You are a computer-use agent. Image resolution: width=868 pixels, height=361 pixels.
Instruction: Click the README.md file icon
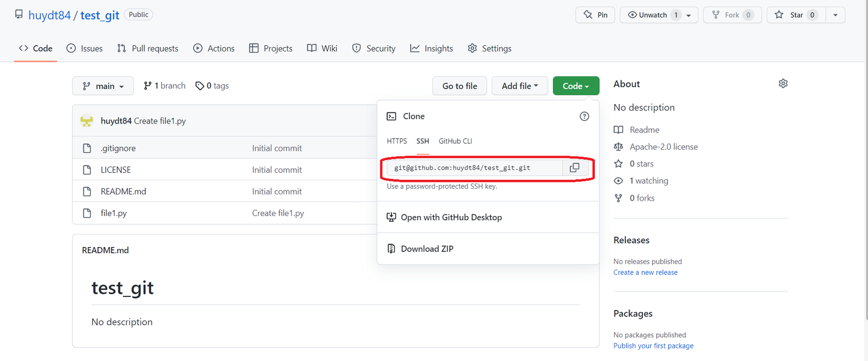point(87,191)
